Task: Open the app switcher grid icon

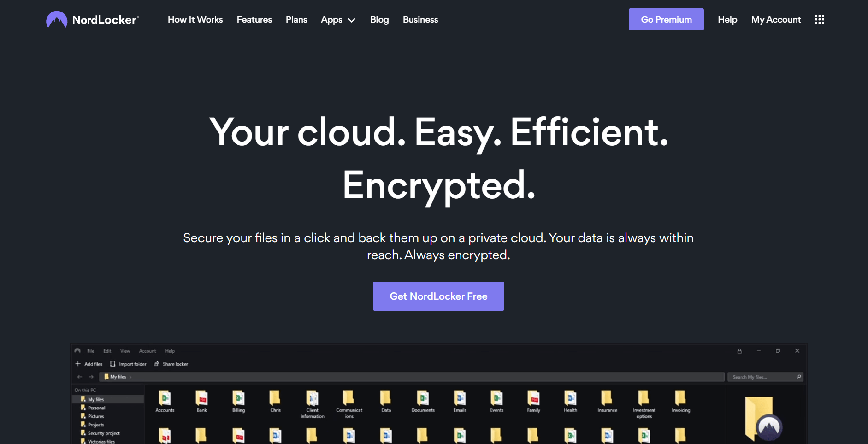Action: point(819,19)
